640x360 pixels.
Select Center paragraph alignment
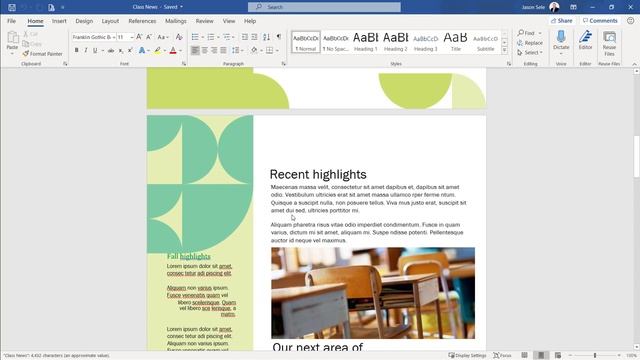[204, 50]
